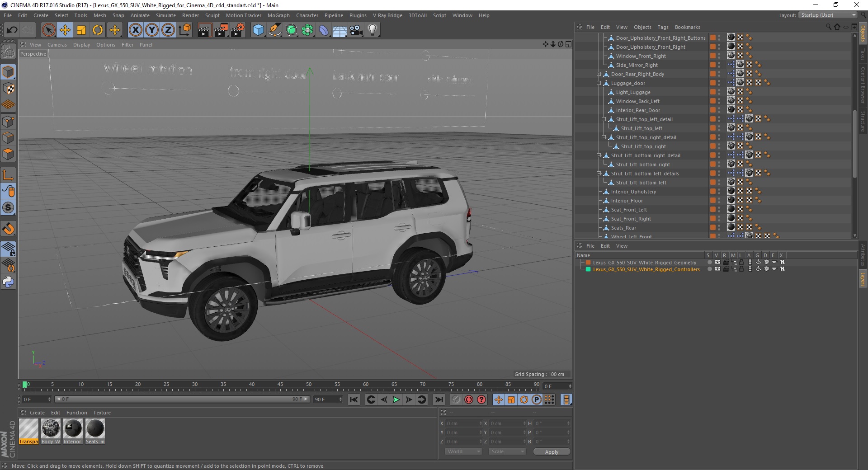Open the Simulate menu
Viewport: 868px width, 470px height.
tap(165, 15)
